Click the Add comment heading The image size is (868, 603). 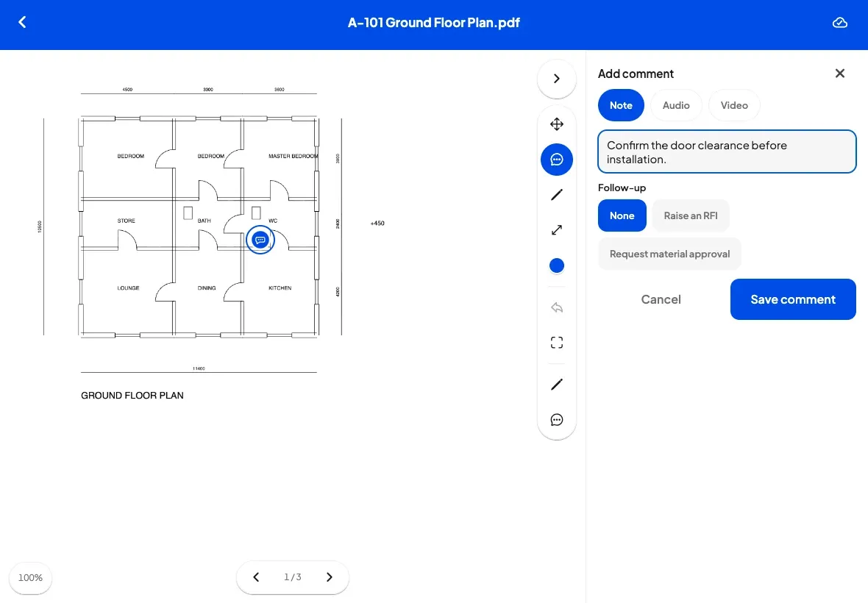tap(636, 74)
